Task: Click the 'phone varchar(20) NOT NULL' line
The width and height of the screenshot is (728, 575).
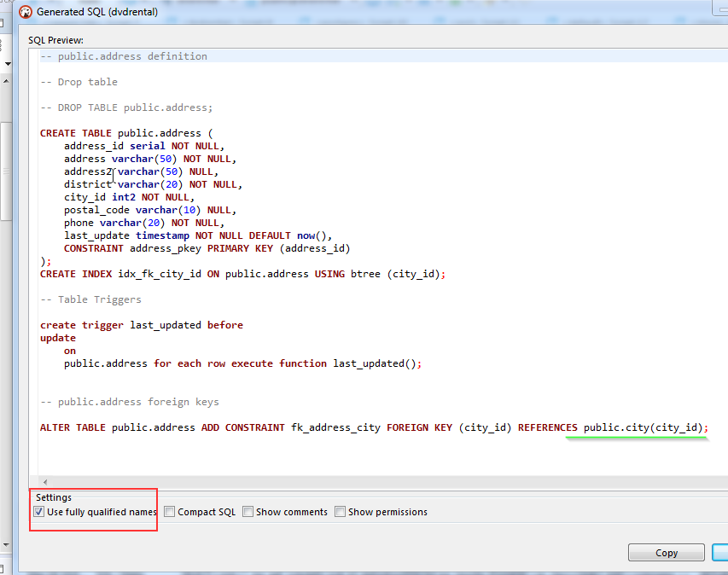Action: point(144,223)
